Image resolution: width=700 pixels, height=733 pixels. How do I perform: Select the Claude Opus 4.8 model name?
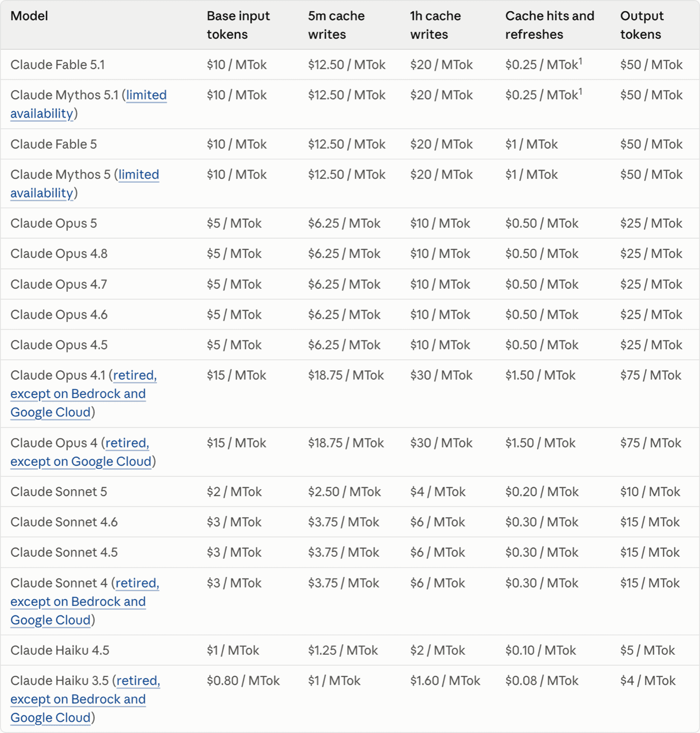coord(59,253)
